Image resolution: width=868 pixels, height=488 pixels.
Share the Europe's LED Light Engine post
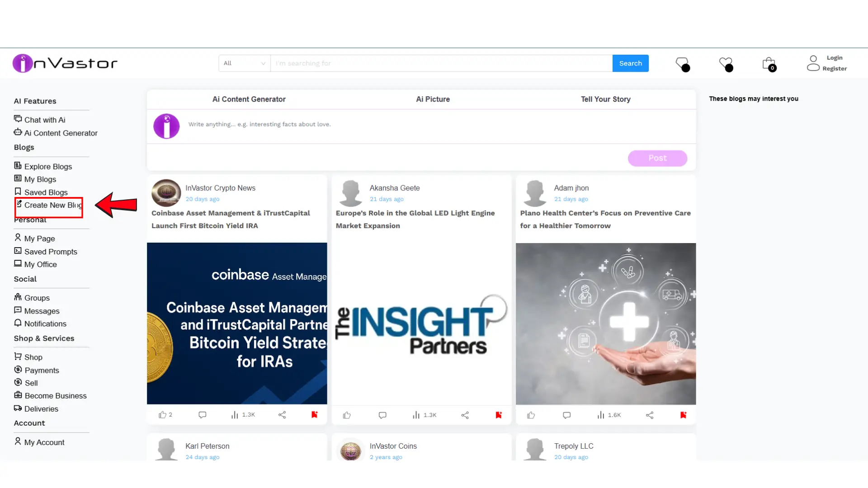[465, 415]
